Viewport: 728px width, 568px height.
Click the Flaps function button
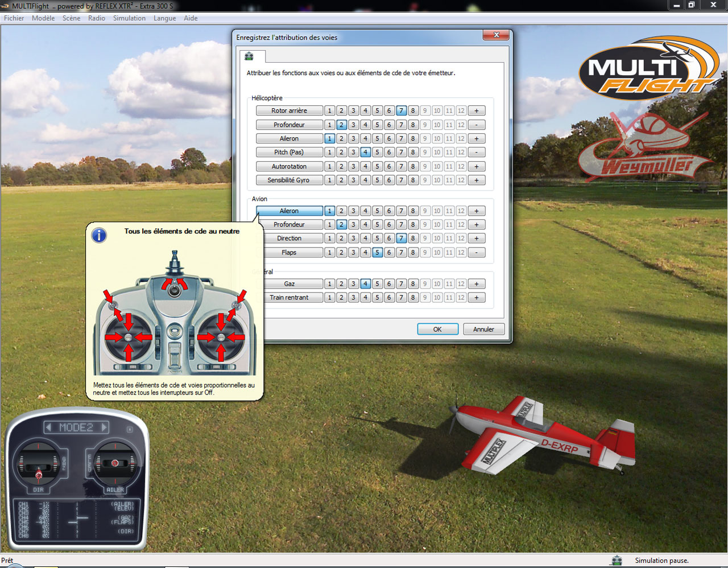point(289,252)
